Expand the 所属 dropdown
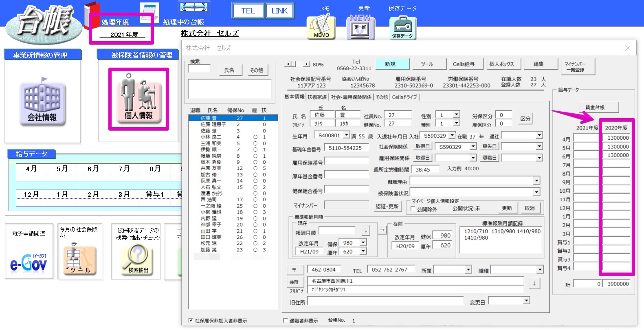Viewport: 644px width, 330px height. point(468,269)
